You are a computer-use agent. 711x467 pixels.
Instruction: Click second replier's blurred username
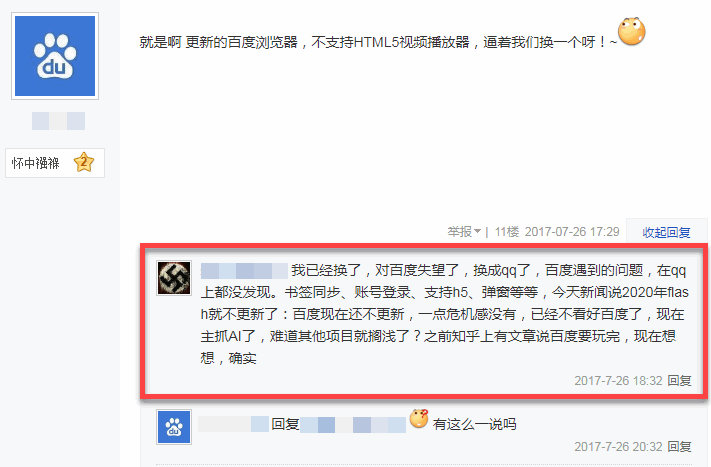pos(234,424)
